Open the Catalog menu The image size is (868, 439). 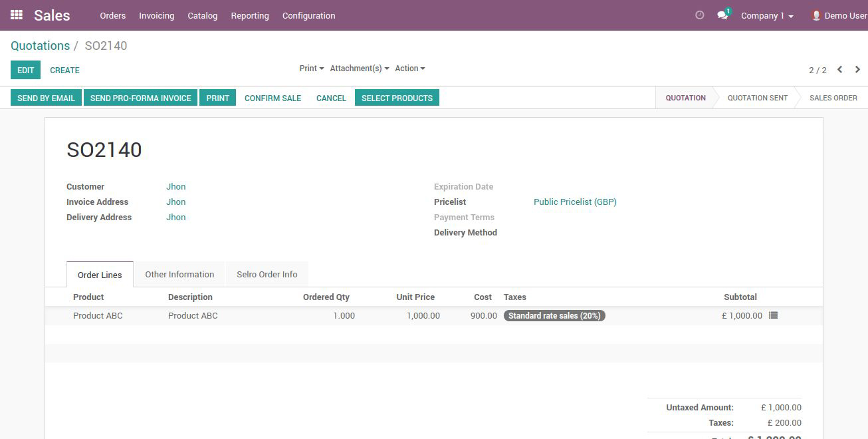(203, 15)
